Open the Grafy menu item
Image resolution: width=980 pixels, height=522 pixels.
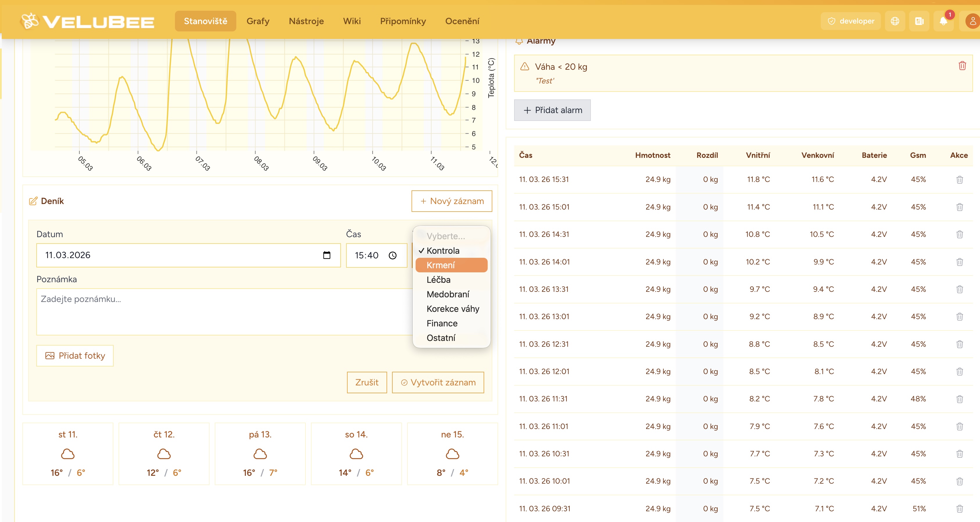257,21
